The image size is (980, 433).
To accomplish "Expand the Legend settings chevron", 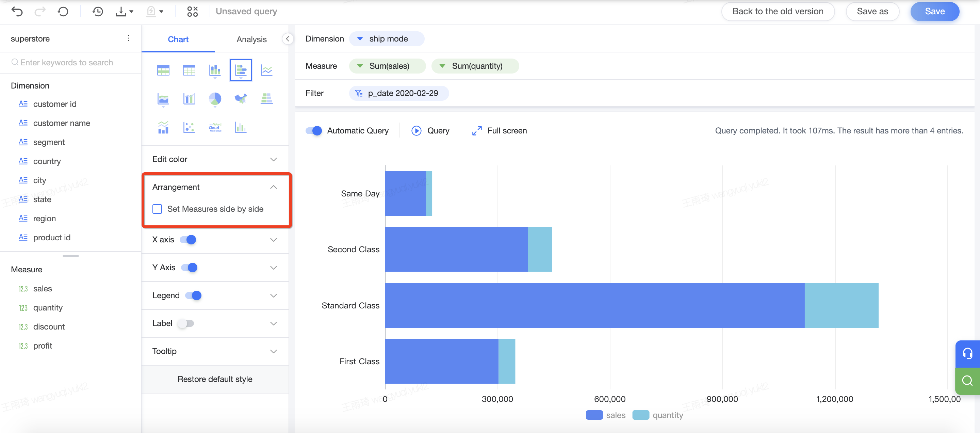I will click(x=274, y=295).
